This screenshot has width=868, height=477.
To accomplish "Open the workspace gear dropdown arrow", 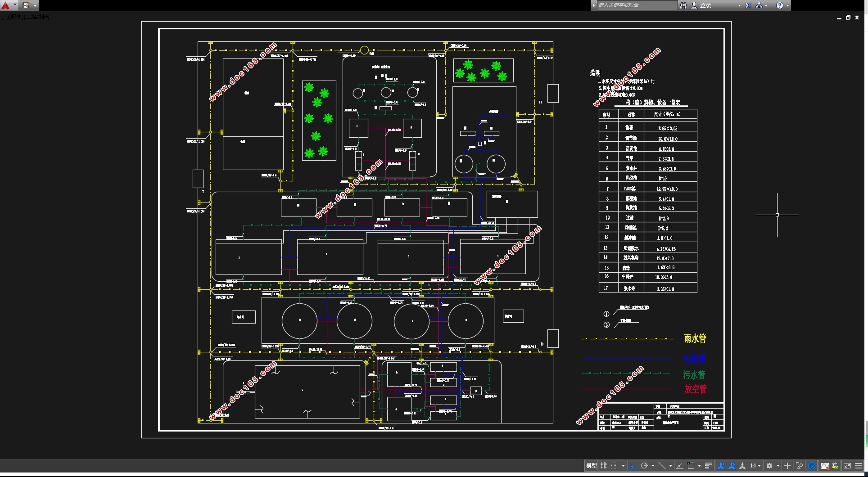I will (778, 466).
